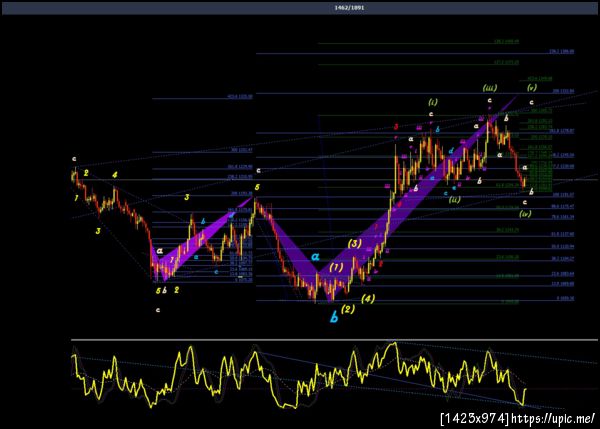Click the red 3 wave label
The image size is (600, 429).
396,127
